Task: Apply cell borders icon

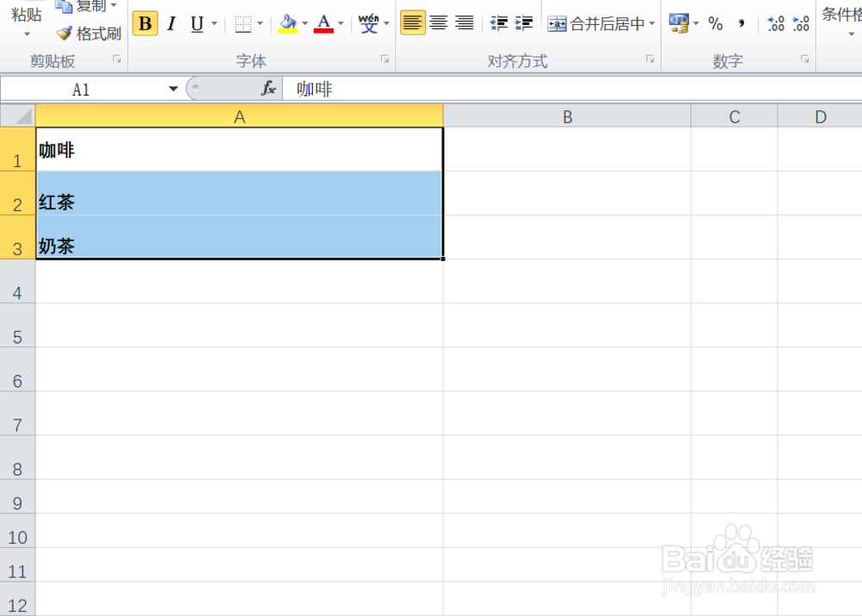Action: pyautogui.click(x=242, y=23)
